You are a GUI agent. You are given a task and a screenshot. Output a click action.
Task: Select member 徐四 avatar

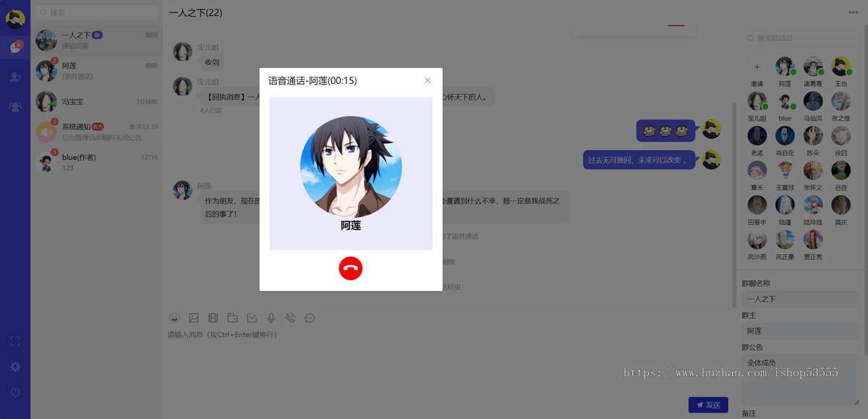841,136
